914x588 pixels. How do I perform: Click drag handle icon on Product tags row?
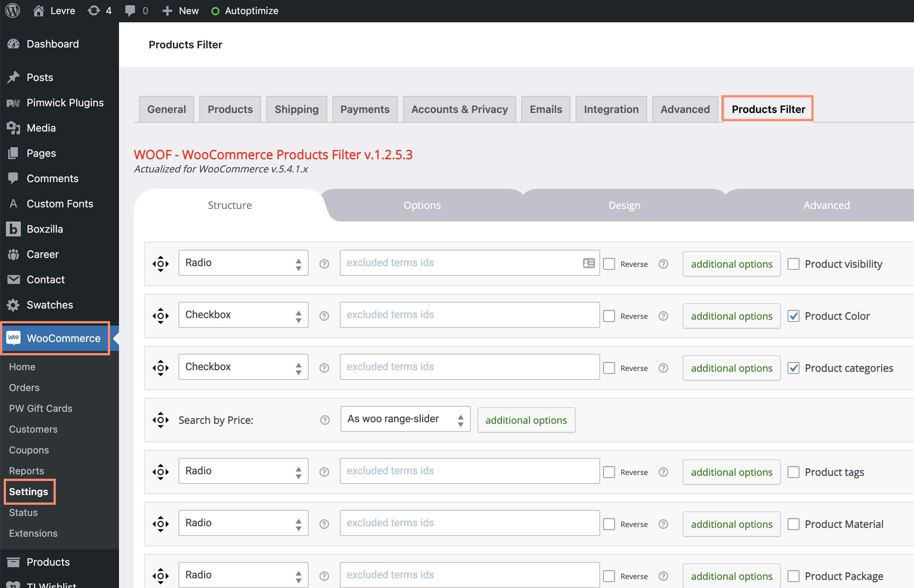pyautogui.click(x=160, y=472)
